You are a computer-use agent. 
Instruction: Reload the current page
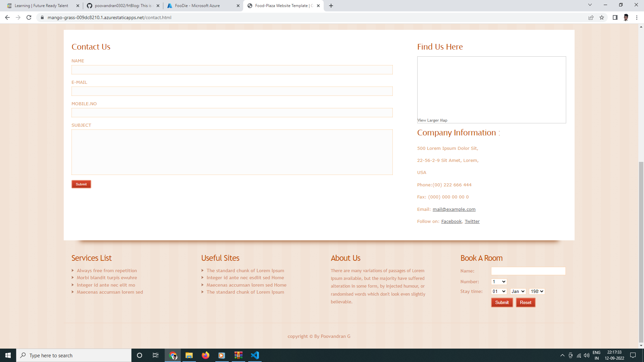29,17
